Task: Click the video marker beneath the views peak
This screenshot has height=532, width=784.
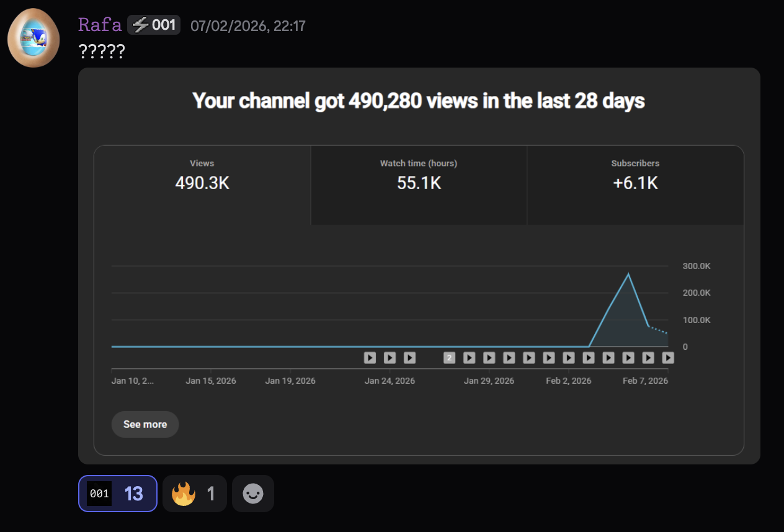Action: pos(628,358)
